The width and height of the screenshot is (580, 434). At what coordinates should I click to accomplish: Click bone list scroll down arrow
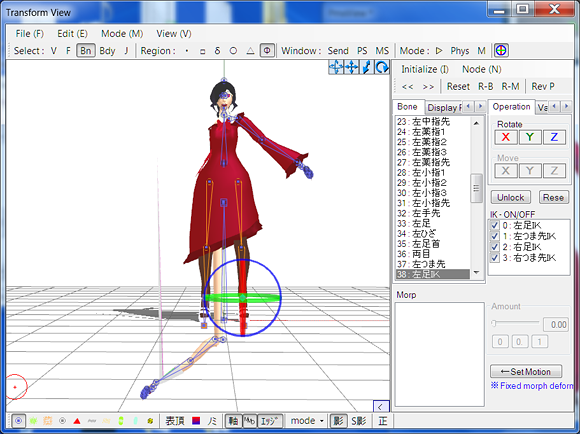(x=476, y=273)
